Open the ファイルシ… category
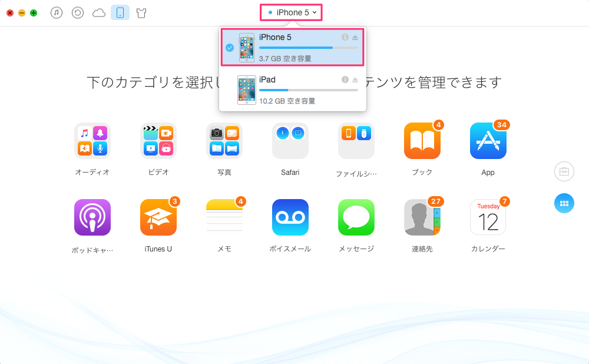 356,141
